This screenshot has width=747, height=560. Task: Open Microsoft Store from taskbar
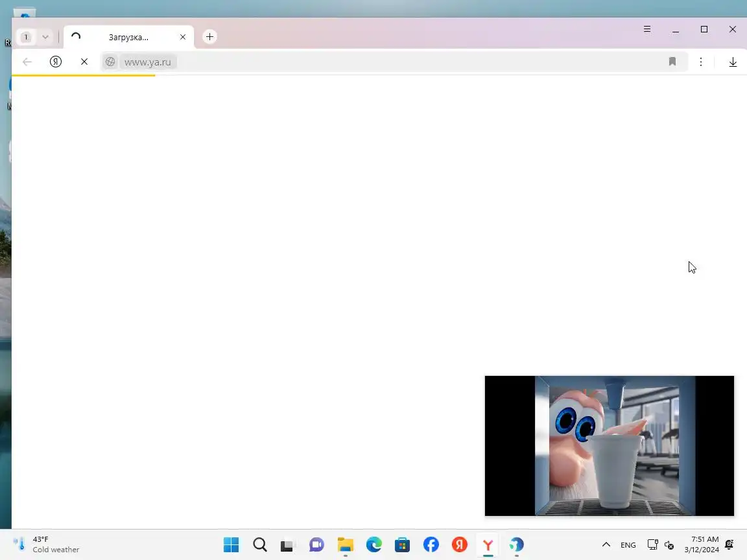coord(403,544)
